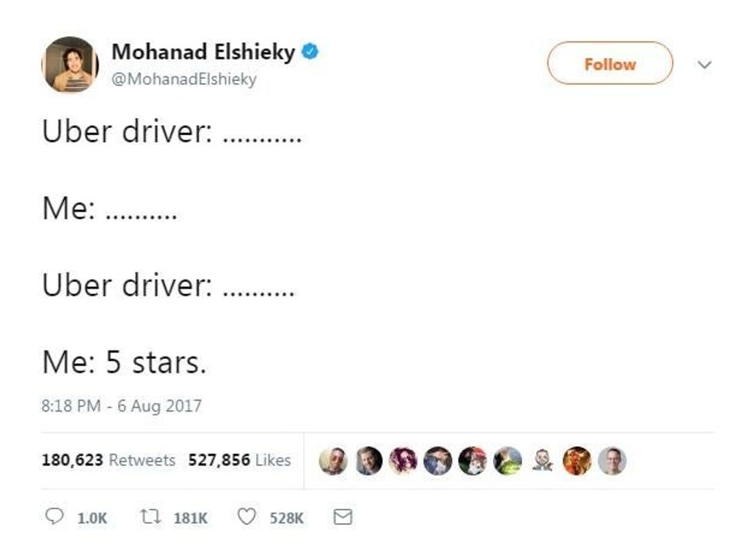Click the Follow button
The height and width of the screenshot is (558, 756).
[x=609, y=64]
